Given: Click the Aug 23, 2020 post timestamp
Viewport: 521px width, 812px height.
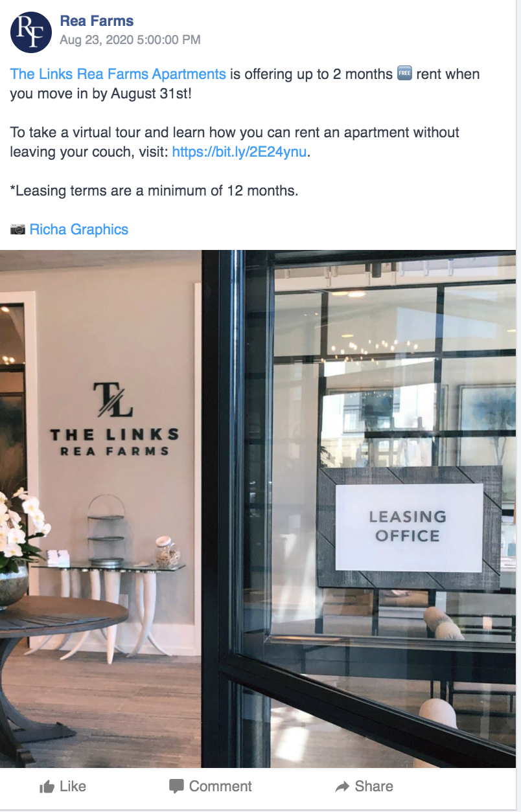Looking at the screenshot, I should [130, 39].
